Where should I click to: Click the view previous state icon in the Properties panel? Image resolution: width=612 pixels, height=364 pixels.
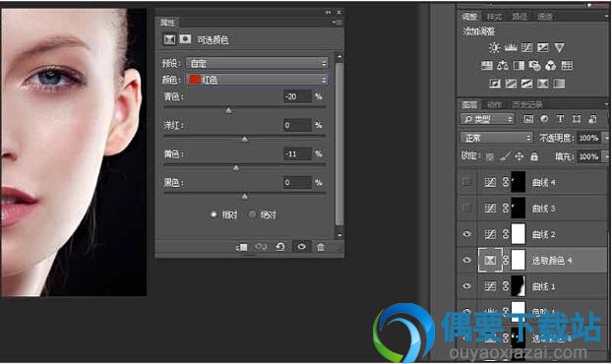pos(261,247)
